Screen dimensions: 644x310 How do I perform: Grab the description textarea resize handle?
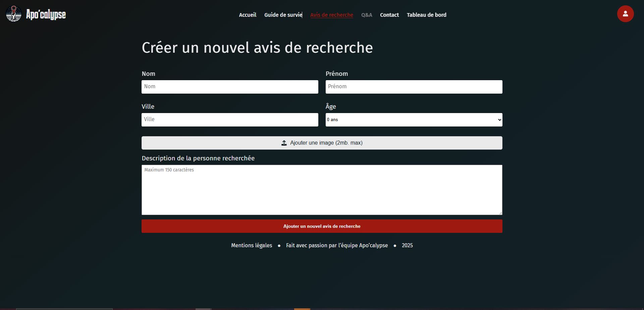[x=500, y=213]
